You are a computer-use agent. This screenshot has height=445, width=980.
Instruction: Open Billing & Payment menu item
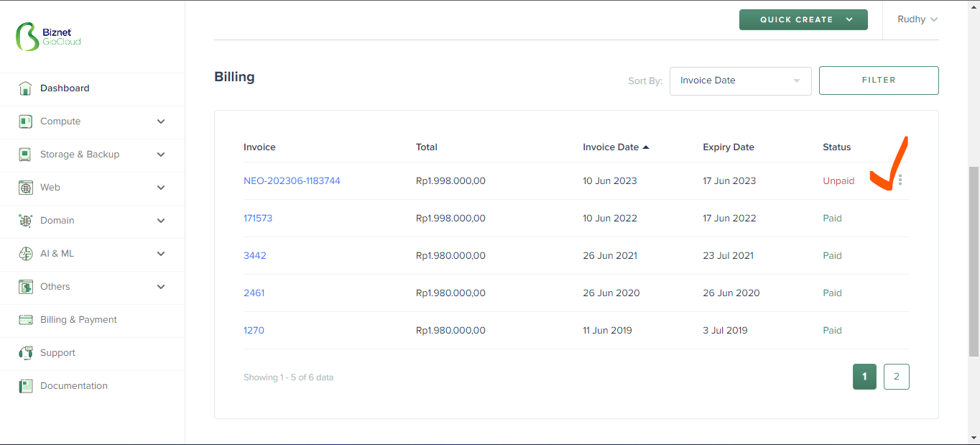[x=78, y=320]
